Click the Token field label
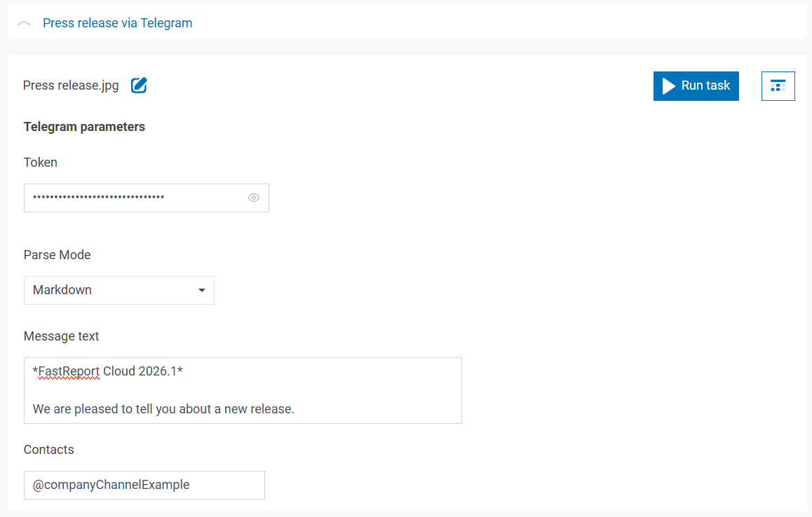Image resolution: width=812 pixels, height=517 pixels. click(41, 163)
